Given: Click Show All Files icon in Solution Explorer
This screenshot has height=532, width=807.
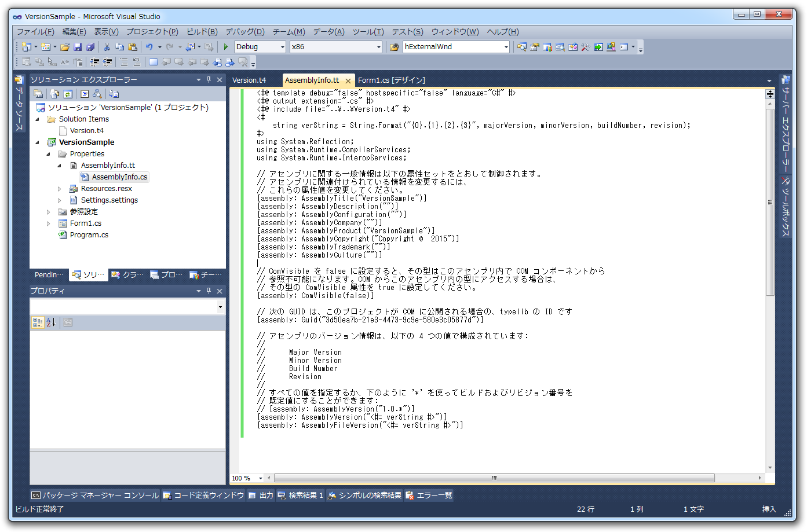Looking at the screenshot, I should pos(55,94).
